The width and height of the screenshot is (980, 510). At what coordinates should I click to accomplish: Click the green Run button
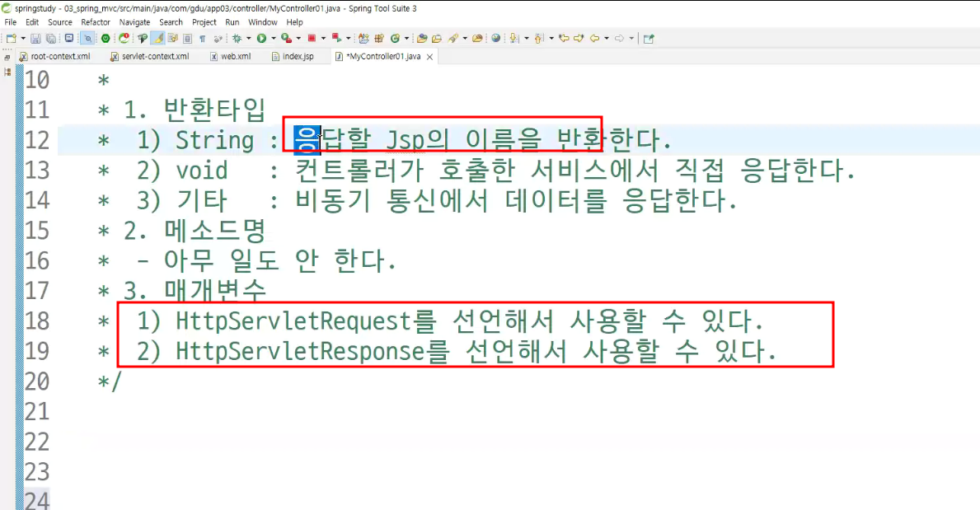[x=261, y=39]
